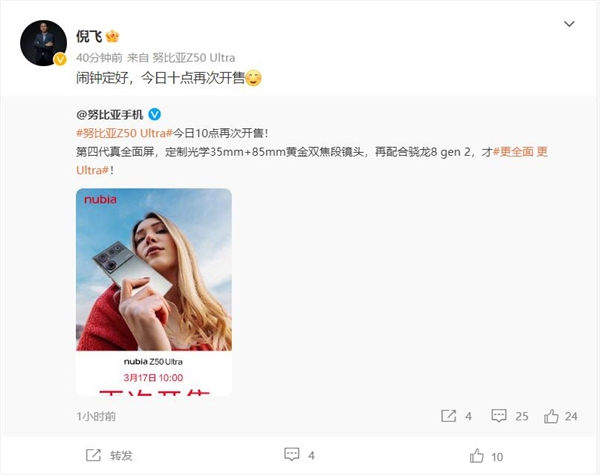Enlarge the nubia Z50 Ultra poster image

[x=154, y=292]
